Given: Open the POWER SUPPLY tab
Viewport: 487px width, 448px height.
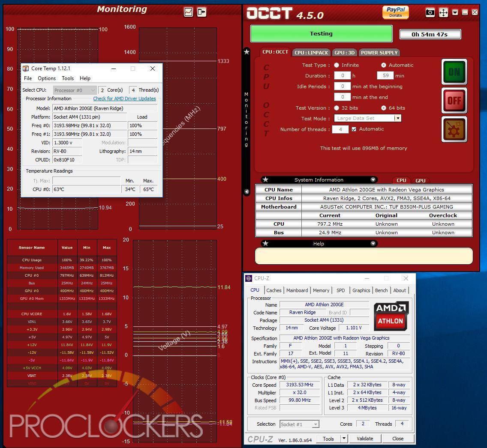Looking at the screenshot, I should point(379,53).
